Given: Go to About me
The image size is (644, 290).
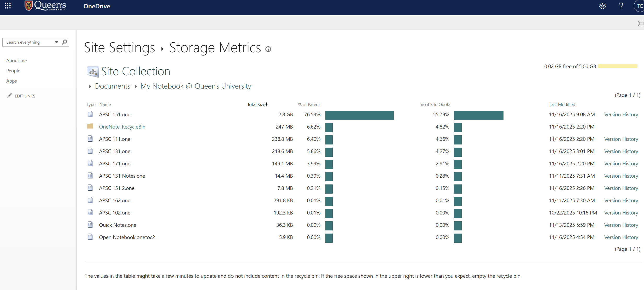Looking at the screenshot, I should 16,61.
